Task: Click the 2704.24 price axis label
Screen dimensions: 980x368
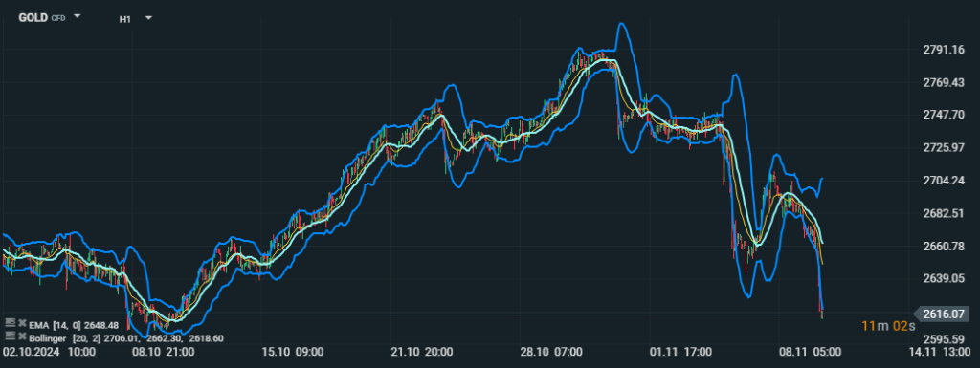Action: (x=943, y=181)
